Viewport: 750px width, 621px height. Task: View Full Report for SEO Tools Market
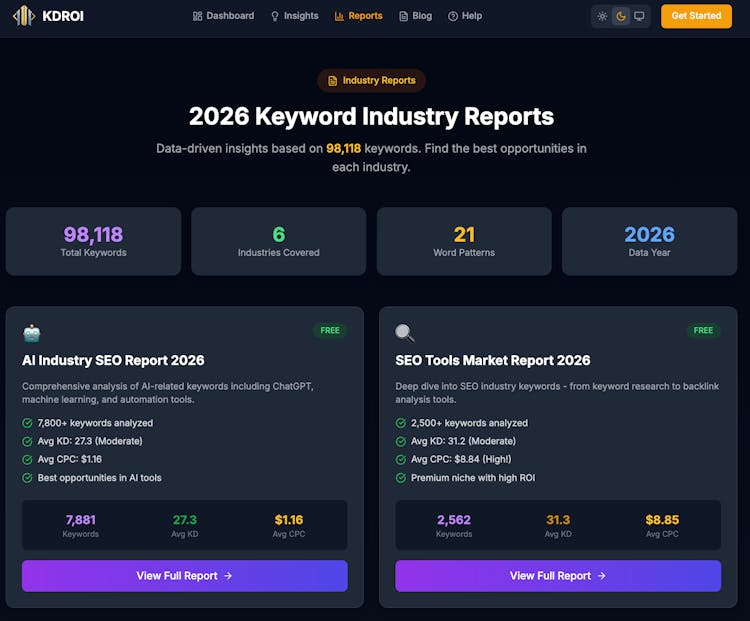coord(558,576)
